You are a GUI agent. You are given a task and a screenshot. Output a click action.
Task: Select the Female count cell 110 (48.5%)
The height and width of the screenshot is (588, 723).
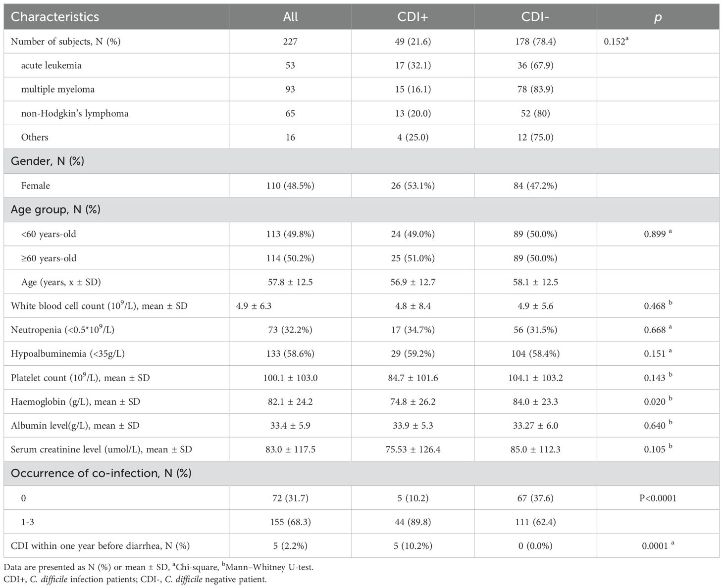(290, 186)
